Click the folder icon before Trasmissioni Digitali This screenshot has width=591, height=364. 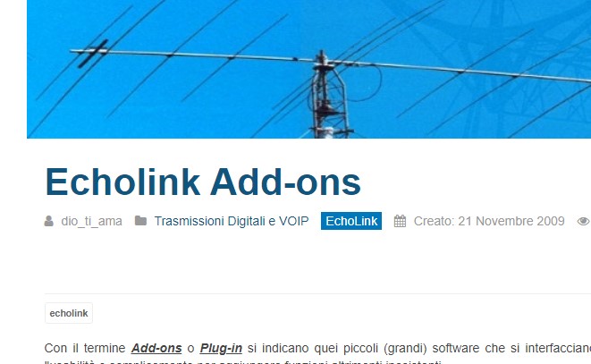pos(140,221)
